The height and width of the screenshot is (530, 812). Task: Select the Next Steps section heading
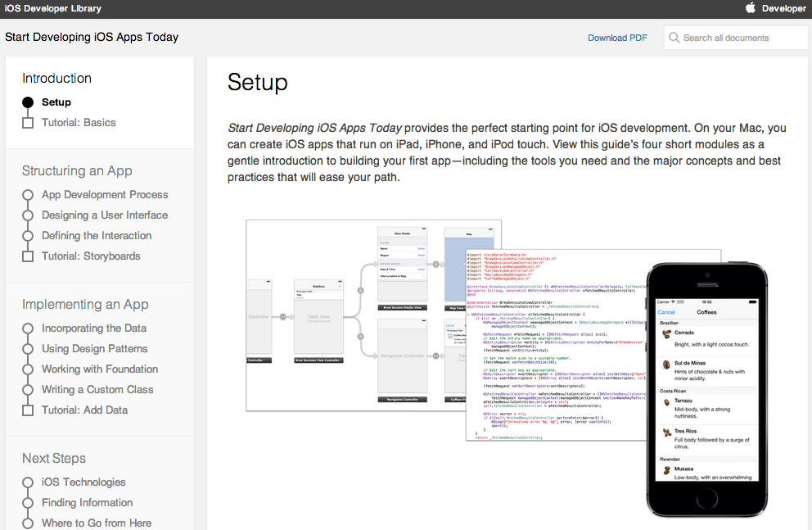coord(54,459)
